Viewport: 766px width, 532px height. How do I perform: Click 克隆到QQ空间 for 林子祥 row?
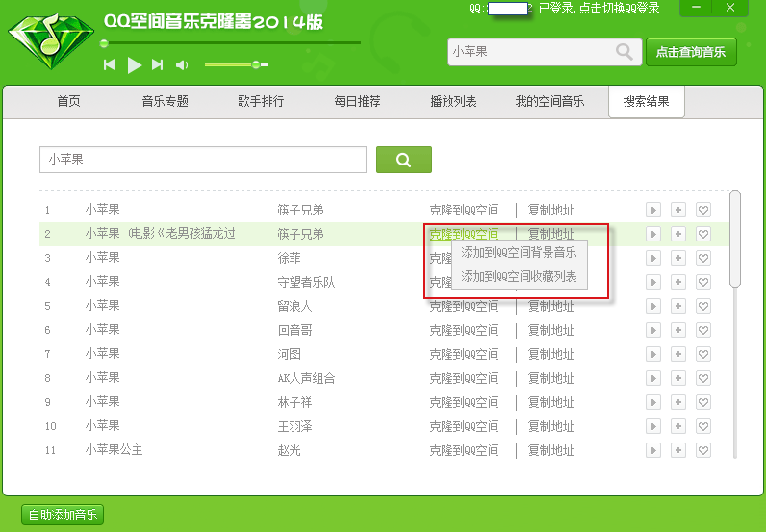(464, 402)
